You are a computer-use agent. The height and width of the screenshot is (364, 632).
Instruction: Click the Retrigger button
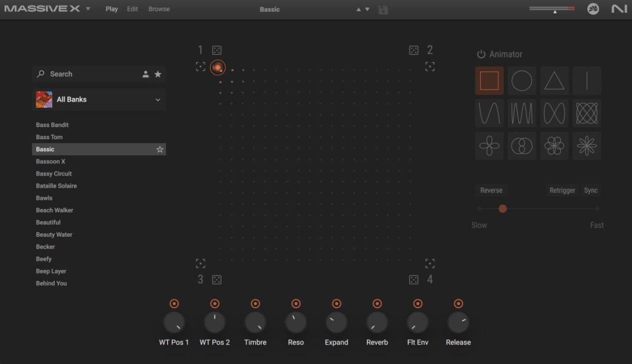(562, 191)
